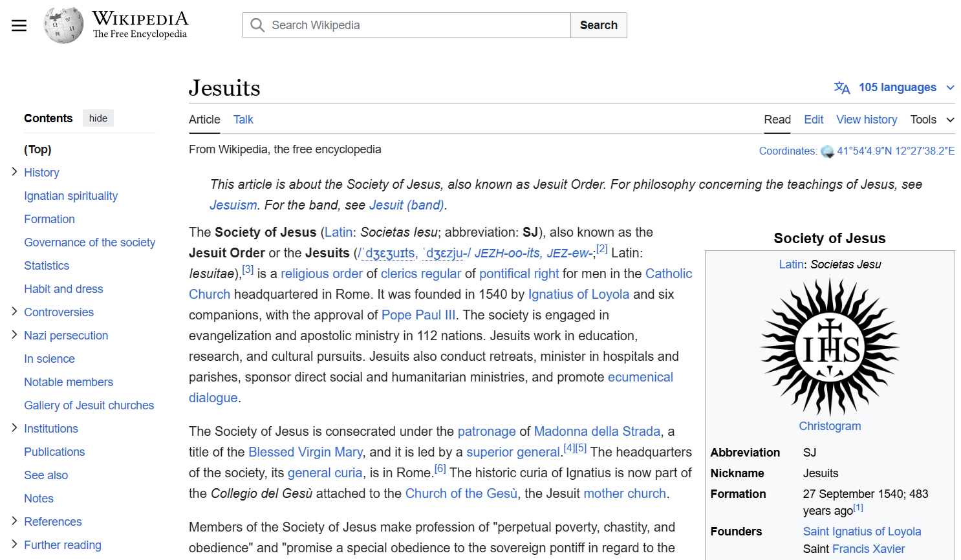Go to (Top) in contents
961x560 pixels.
tap(38, 149)
